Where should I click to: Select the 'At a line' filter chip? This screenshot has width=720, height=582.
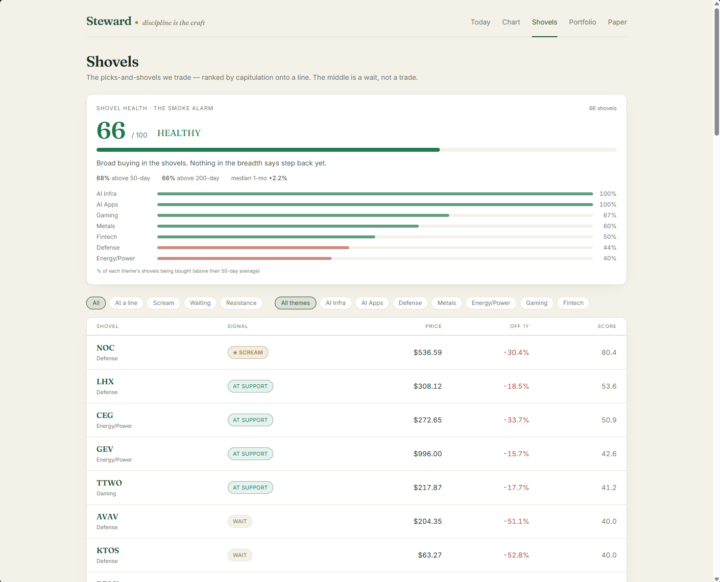coord(126,303)
